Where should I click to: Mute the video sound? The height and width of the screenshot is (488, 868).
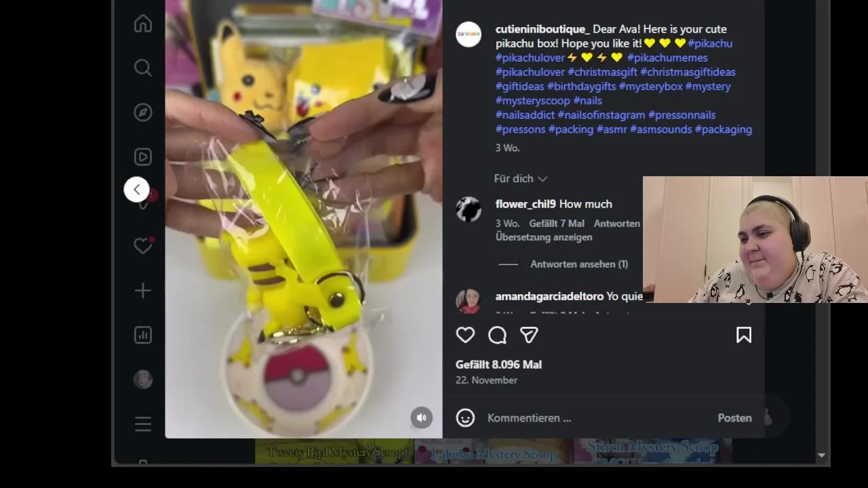point(421,418)
